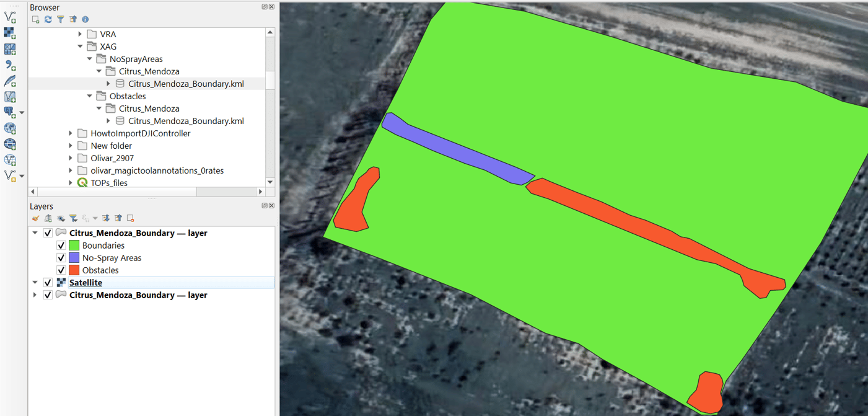Toggle visibility of the No-Spray Areas layer
The image size is (868, 416).
click(x=61, y=257)
